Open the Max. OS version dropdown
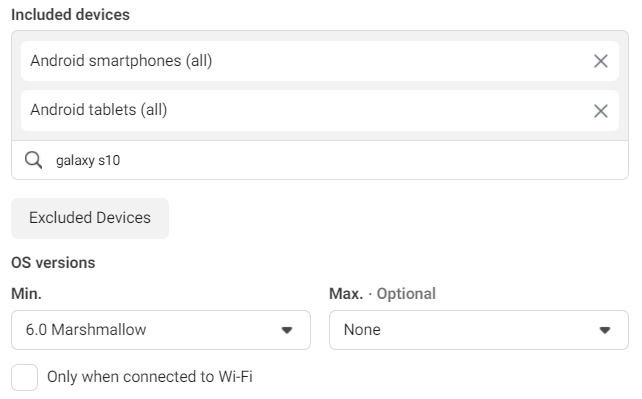The height and width of the screenshot is (399, 642). 479,330
